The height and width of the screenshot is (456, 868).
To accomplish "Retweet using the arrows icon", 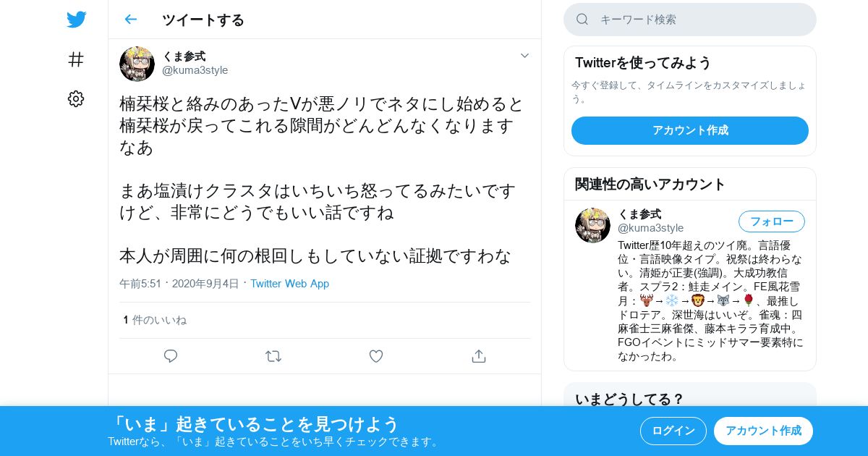I will click(x=273, y=356).
